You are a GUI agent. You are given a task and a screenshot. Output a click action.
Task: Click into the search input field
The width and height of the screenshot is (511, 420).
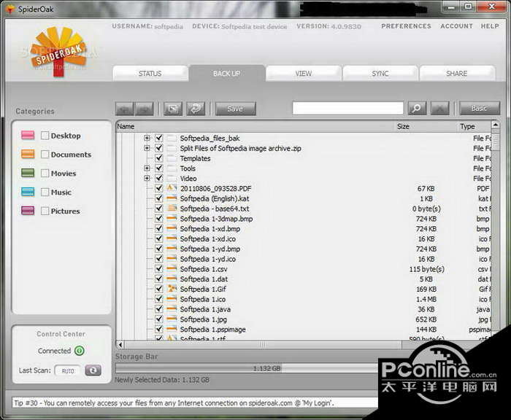(347, 109)
